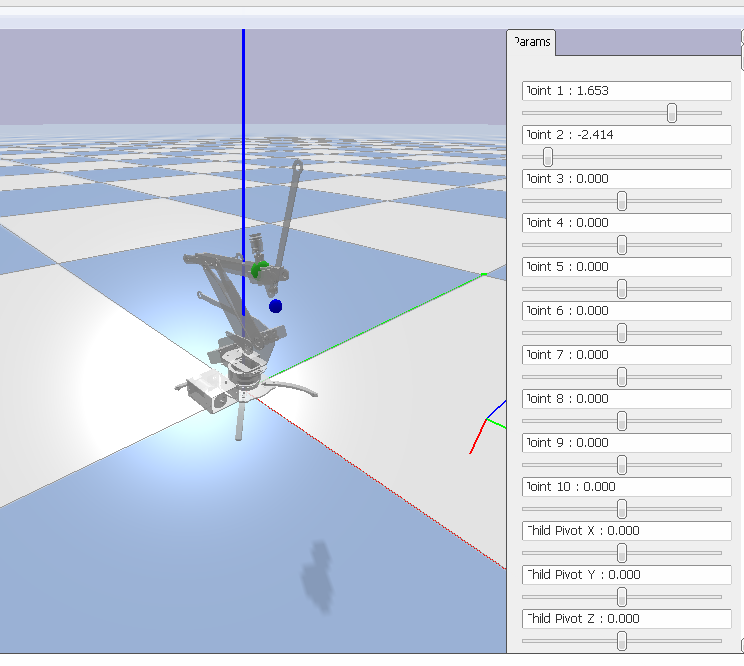744x666 pixels.
Task: Adjust the Joint 1 slider handle
Action: [671, 113]
